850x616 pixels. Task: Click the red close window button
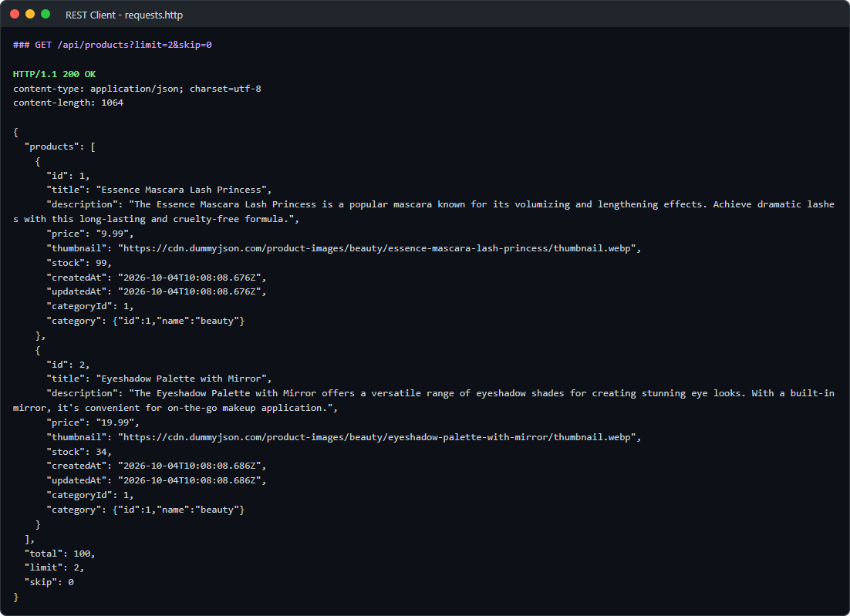pyautogui.click(x=15, y=14)
